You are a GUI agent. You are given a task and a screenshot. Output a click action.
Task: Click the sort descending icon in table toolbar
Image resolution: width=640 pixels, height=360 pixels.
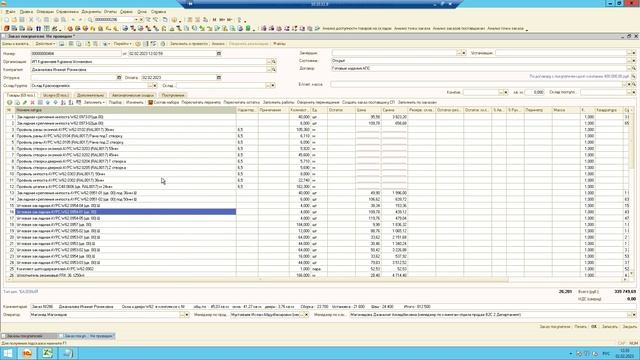(x=71, y=102)
